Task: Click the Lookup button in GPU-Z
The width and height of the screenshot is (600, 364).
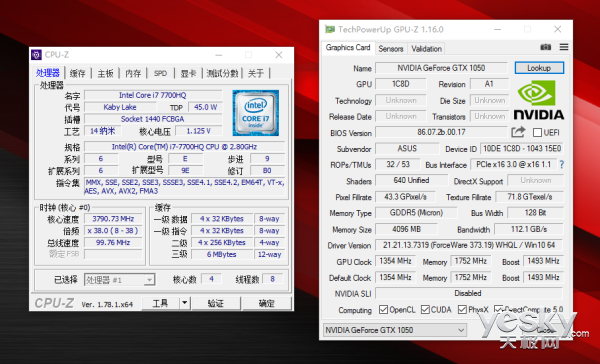Action: pyautogui.click(x=539, y=68)
